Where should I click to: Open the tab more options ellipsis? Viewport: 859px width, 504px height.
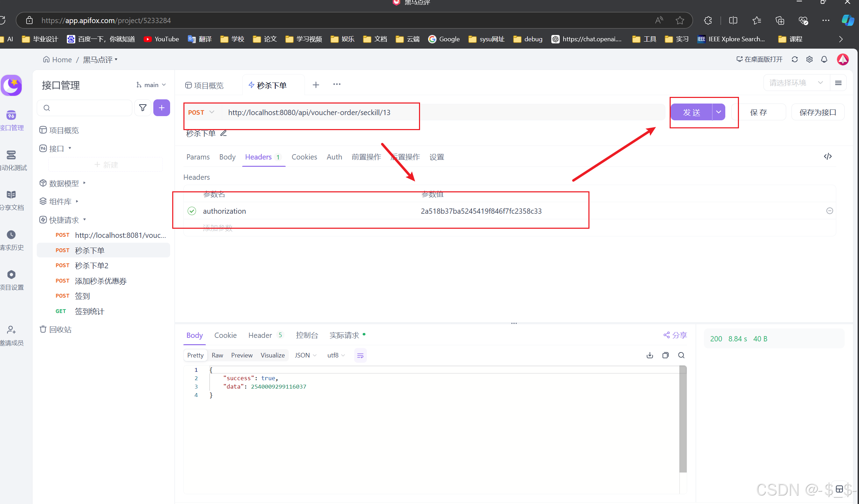pos(337,84)
